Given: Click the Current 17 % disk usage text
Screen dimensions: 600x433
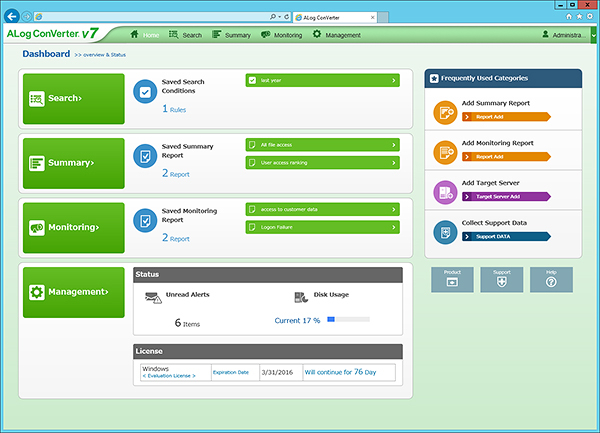Looking at the screenshot, I should [297, 321].
